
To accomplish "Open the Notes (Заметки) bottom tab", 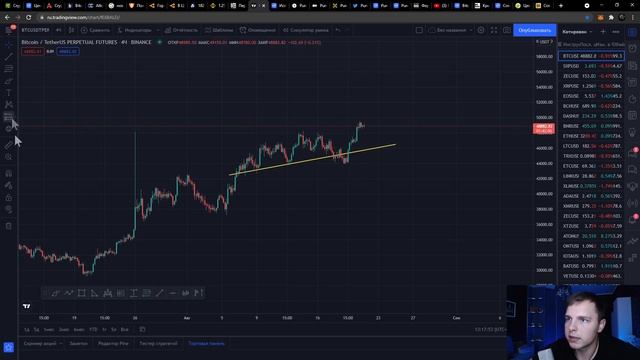I will click(78, 344).
